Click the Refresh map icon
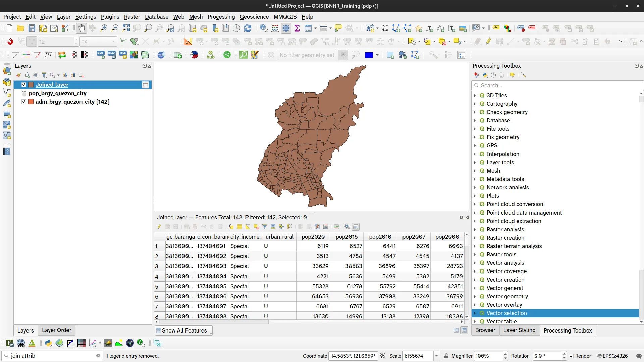 pyautogui.click(x=248, y=28)
